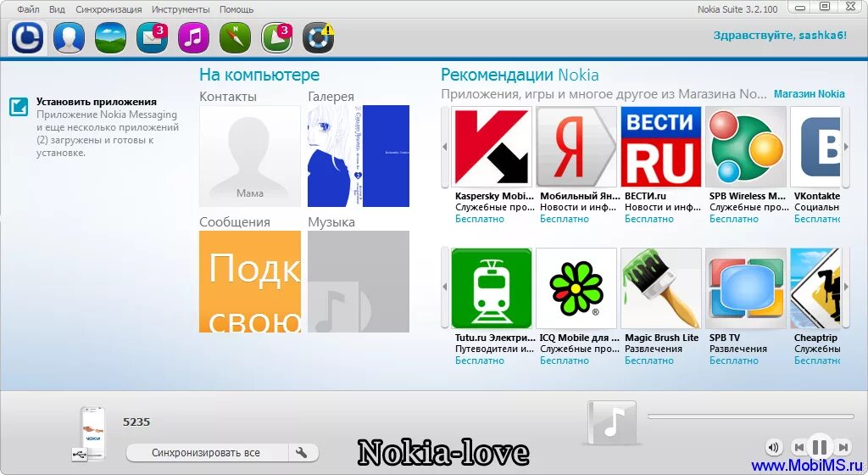868x475 pixels.
Task: Open the Помощь menu
Action: [236, 9]
